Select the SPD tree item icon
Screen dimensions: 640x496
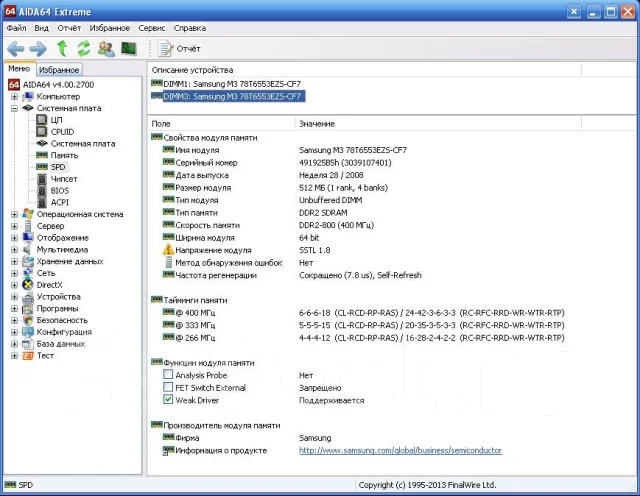tap(42, 167)
